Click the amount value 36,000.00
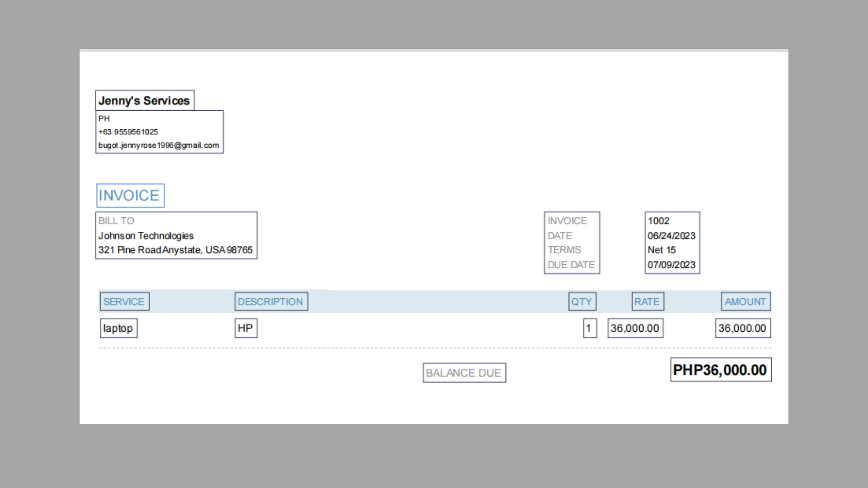868x488 pixels. (742, 328)
